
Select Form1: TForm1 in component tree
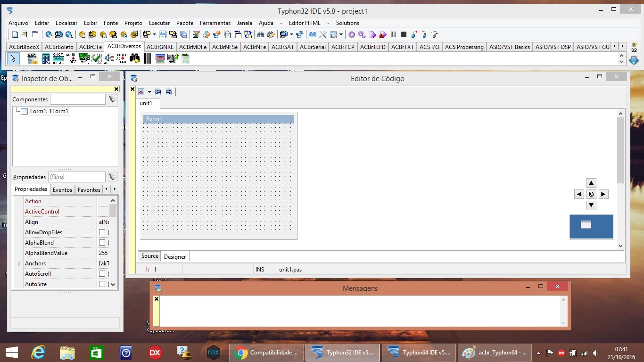[x=49, y=111]
